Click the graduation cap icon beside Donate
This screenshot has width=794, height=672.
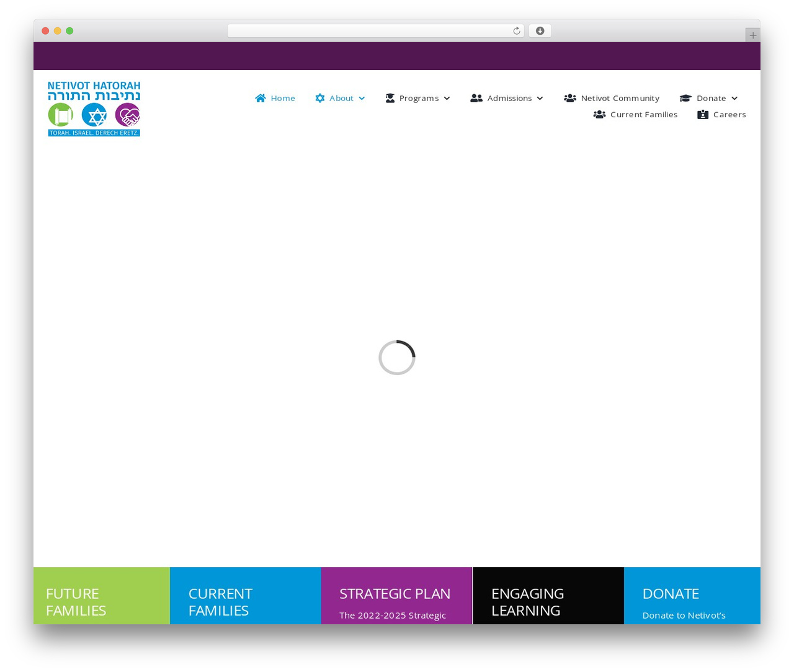coord(685,98)
